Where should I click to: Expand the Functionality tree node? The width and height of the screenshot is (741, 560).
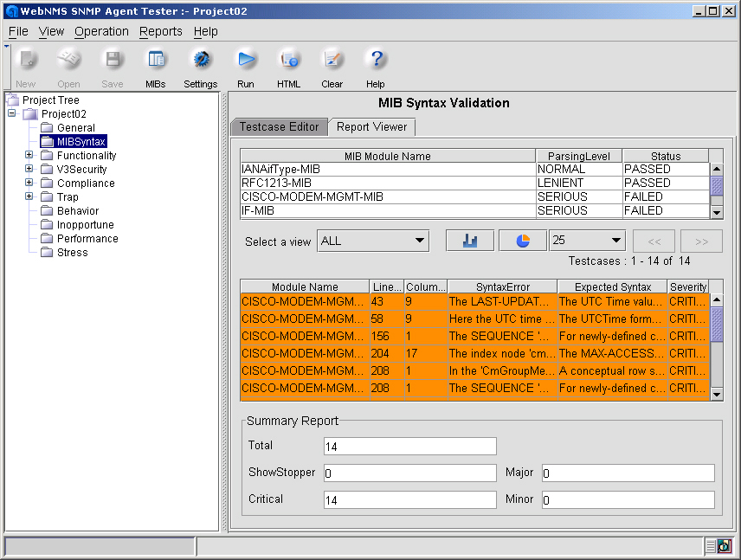(29, 156)
